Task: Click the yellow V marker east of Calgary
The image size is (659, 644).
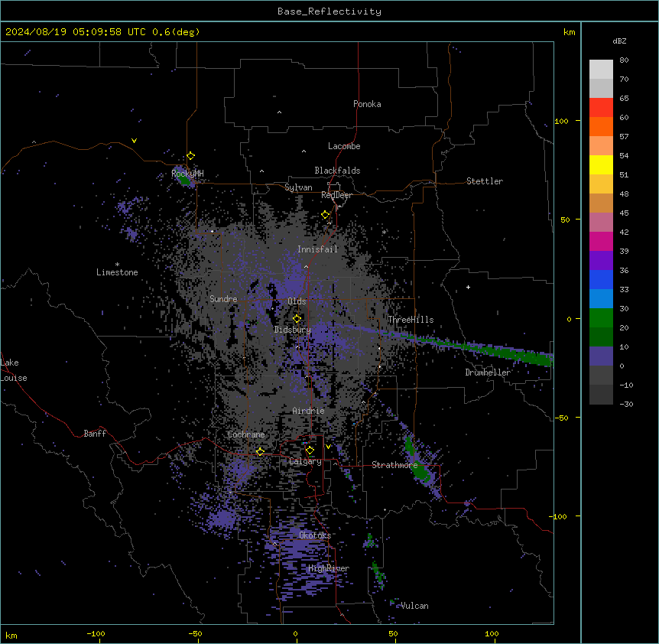Action: click(328, 447)
